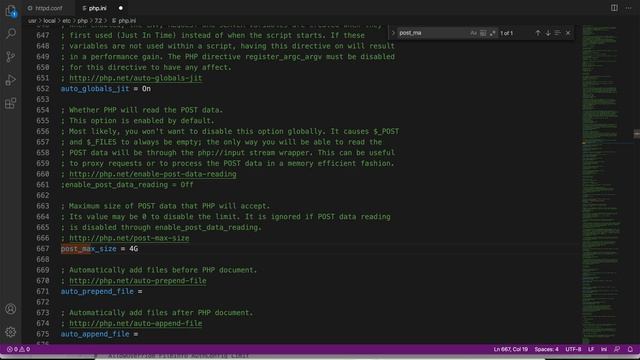Open notifications bell in status bar
Image resolution: width=640 pixels, height=360 pixels.
tap(630, 349)
